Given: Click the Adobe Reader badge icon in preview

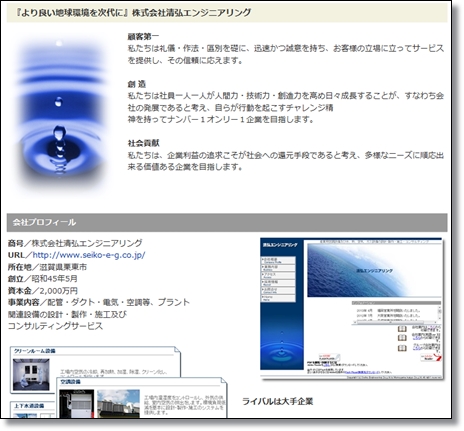Looking at the screenshot, I should coord(431,358).
